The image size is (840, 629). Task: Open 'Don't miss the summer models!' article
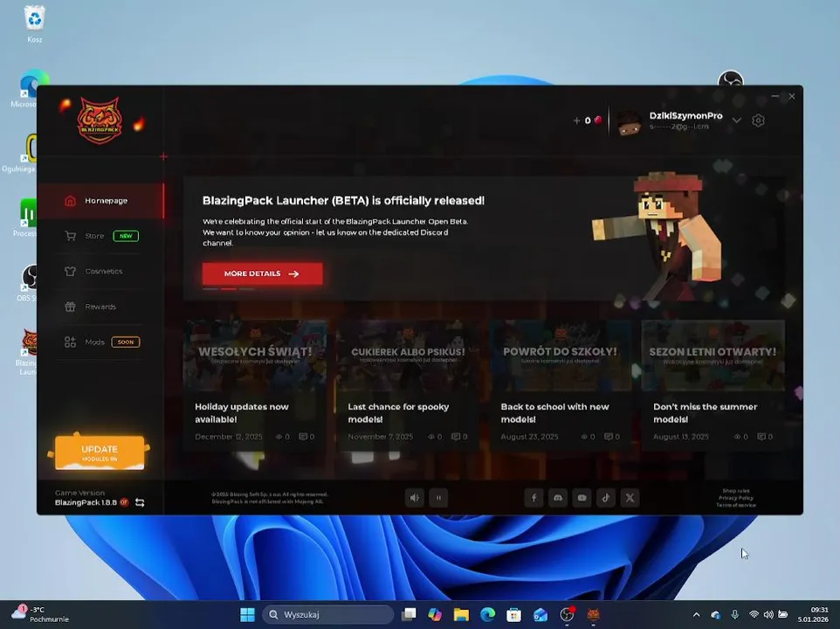click(706, 413)
